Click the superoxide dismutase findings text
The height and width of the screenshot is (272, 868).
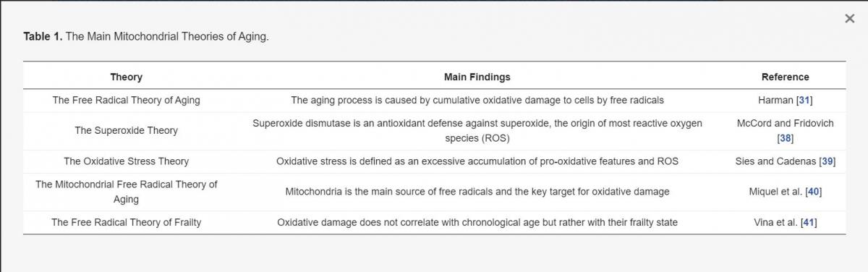477,131
